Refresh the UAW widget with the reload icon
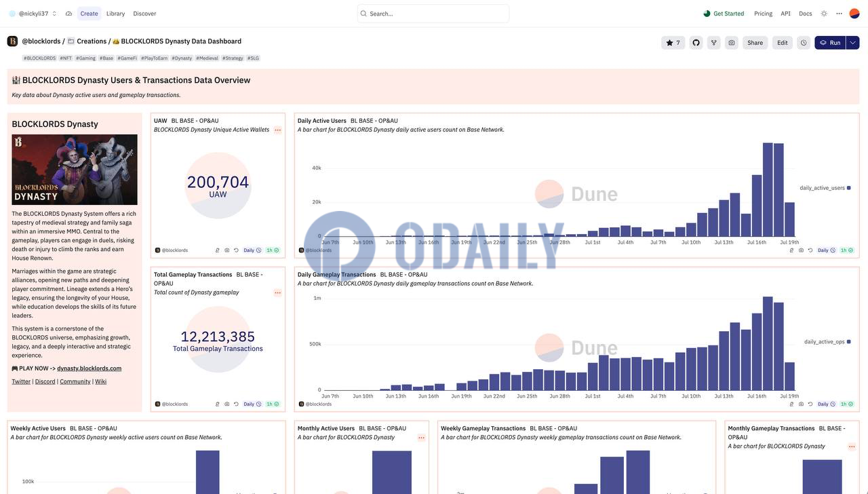 (236, 250)
